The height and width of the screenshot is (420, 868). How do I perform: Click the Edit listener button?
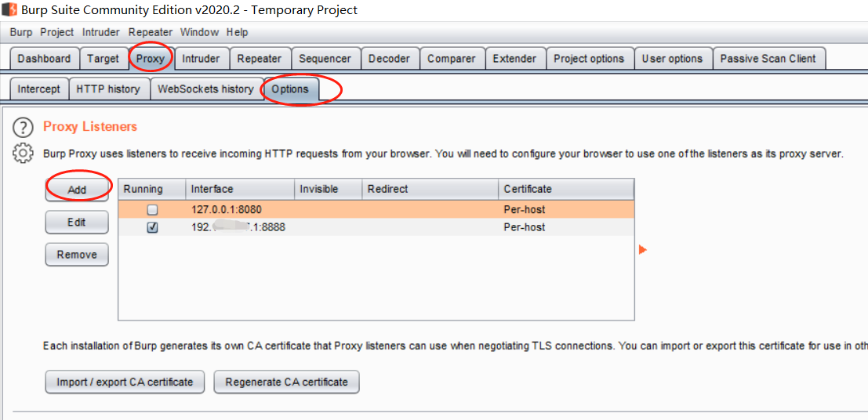[x=77, y=223]
